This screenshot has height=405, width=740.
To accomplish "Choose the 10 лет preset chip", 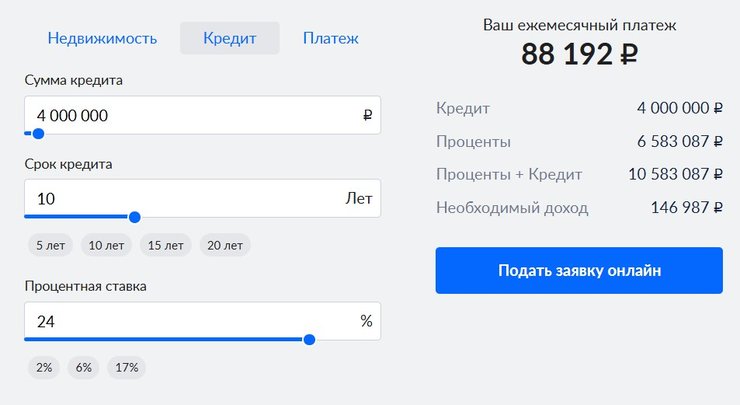I will (107, 245).
